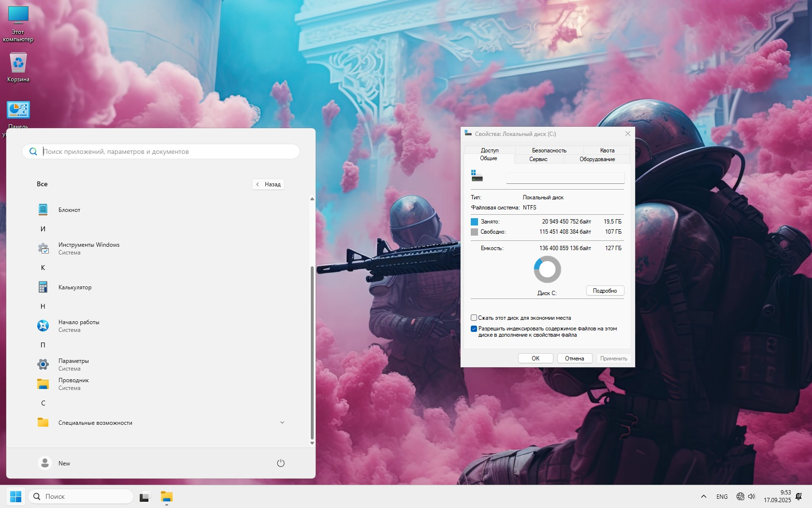Screen dimensions: 812x508
Task: Expand Специальные возможности folder chevron
Action: point(282,422)
